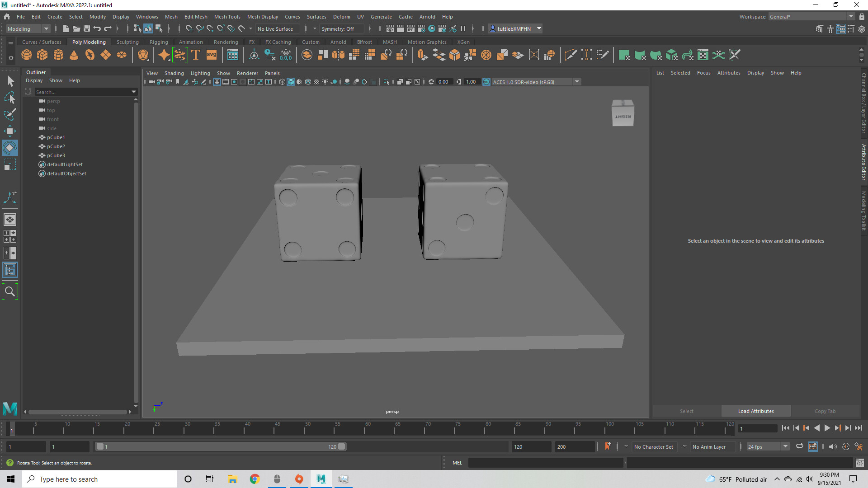868x488 pixels.
Task: Select pCube2 in the Outliner
Action: 56,146
